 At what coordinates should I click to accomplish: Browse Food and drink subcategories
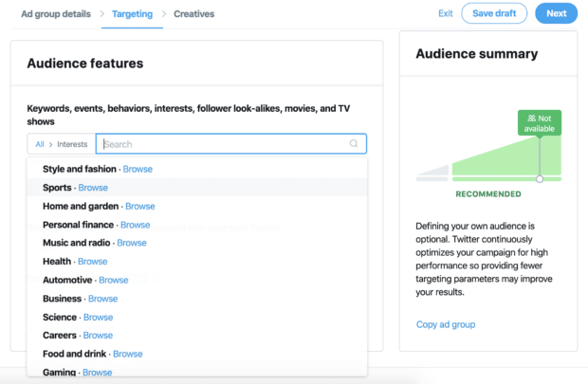128,354
